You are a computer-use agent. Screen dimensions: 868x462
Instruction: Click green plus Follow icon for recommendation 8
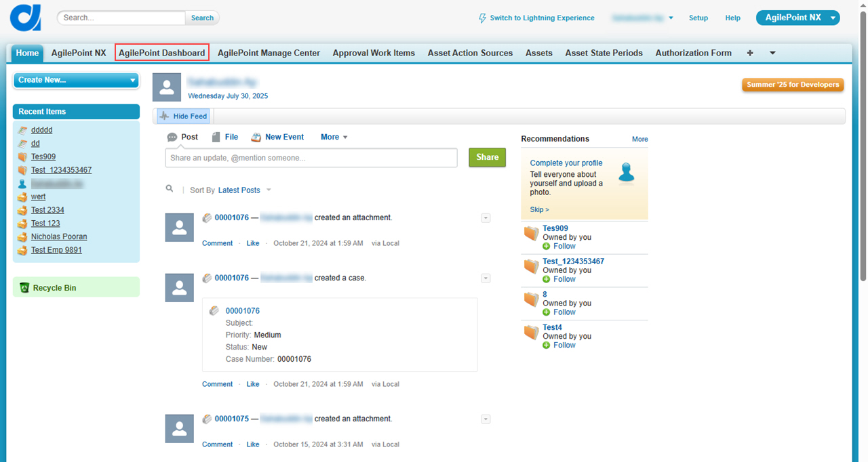click(x=547, y=312)
